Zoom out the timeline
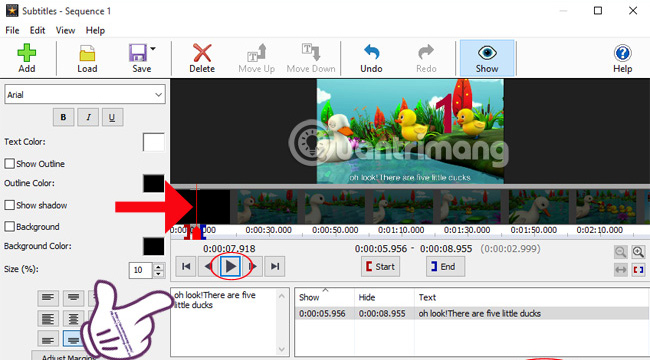This screenshot has height=360, width=650. (x=621, y=252)
